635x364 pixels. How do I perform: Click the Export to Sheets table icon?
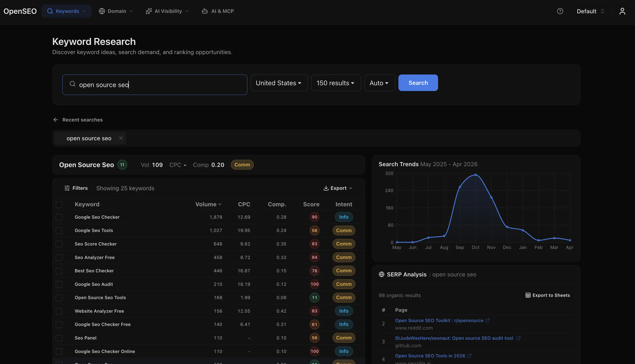528,295
